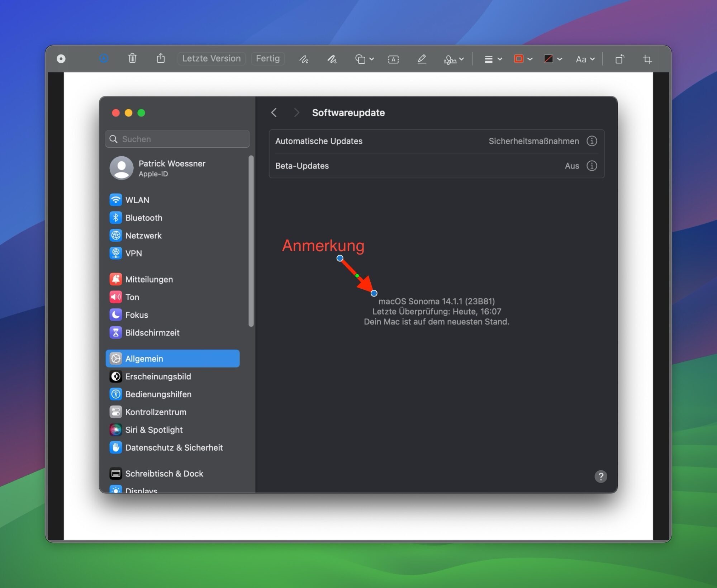Screen dimensions: 717x588
Task: Delete the annotation using the trash icon
Action: point(133,58)
